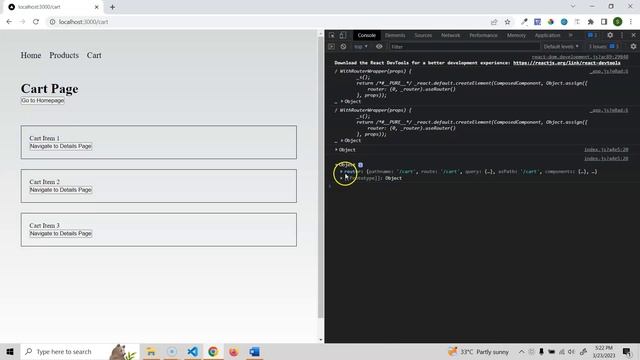
Task: Open the Cart nav link
Action: (x=94, y=55)
